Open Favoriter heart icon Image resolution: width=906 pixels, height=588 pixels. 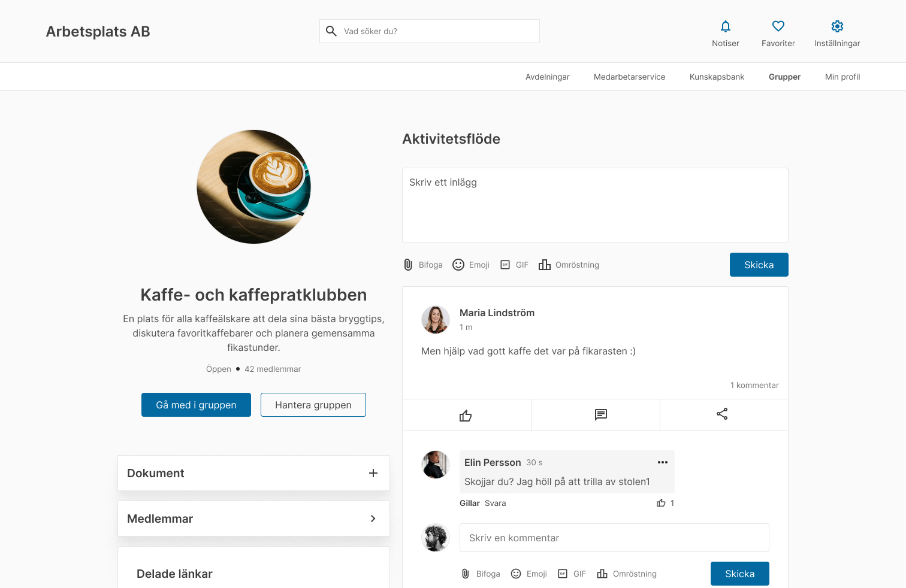coord(778,27)
